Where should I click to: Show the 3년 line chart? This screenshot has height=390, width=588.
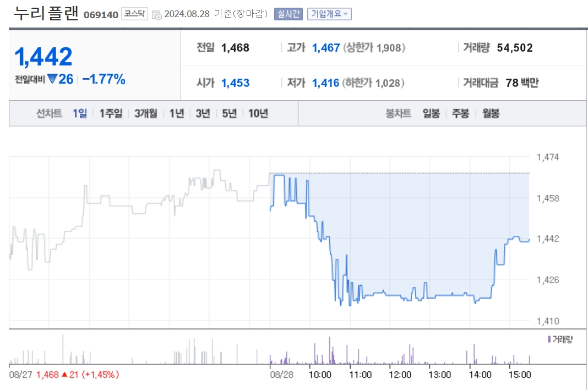(203, 113)
